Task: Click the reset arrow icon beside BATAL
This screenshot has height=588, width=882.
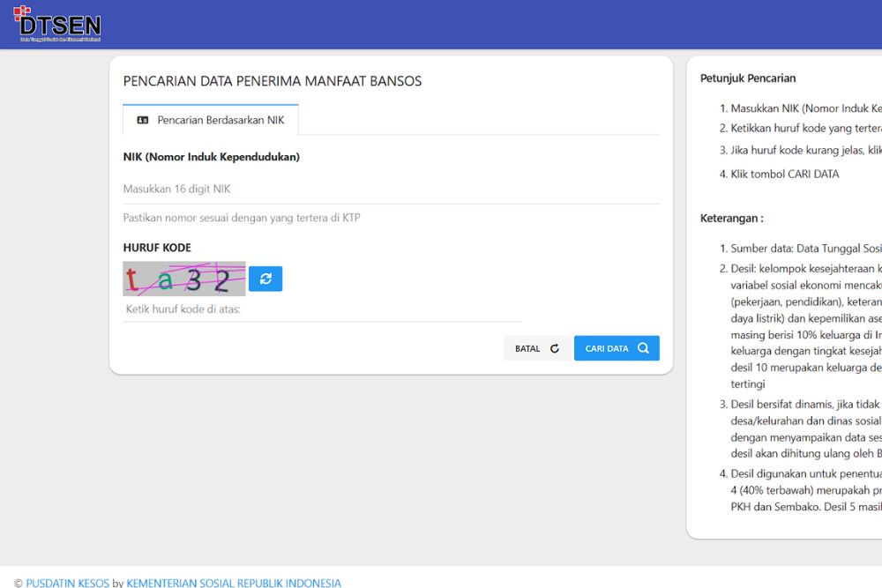Action: 555,348
